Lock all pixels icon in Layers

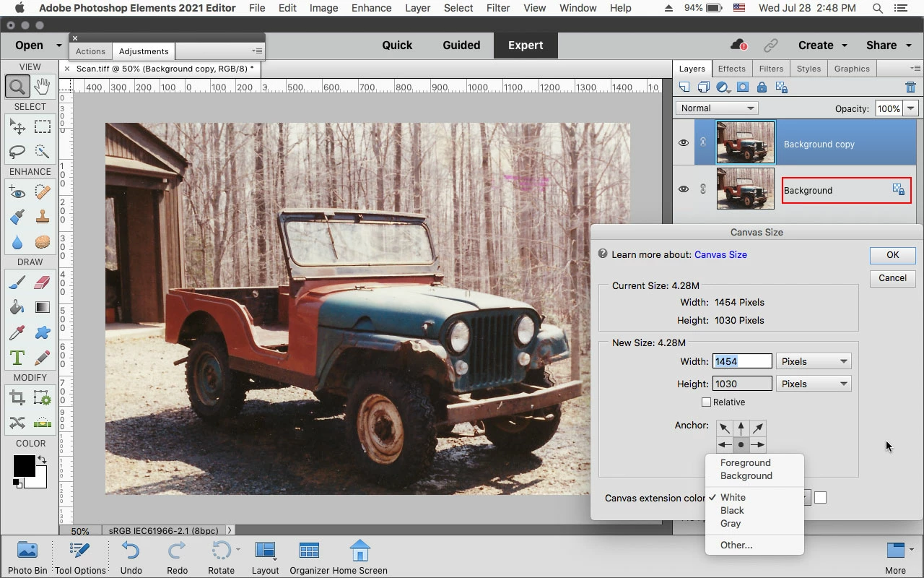pyautogui.click(x=762, y=87)
